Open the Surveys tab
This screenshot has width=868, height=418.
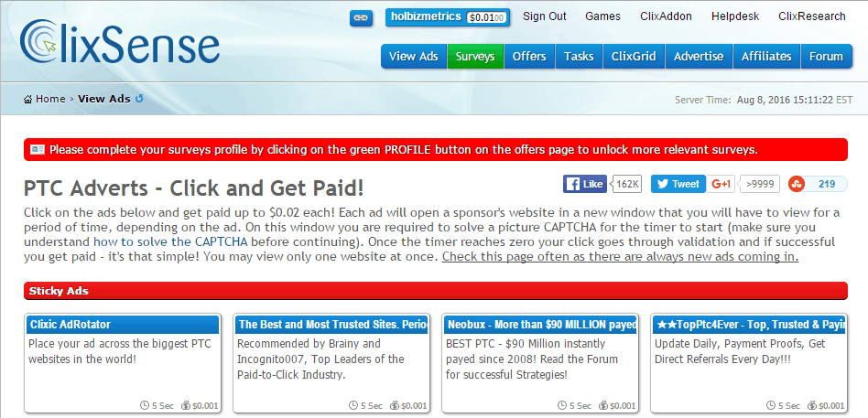pos(475,57)
